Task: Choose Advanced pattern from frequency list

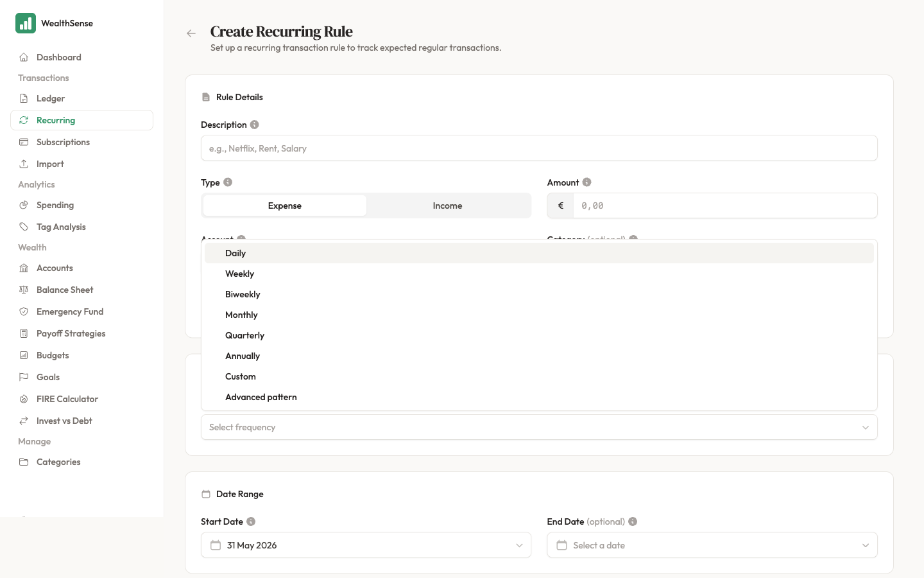Action: [x=539, y=397]
